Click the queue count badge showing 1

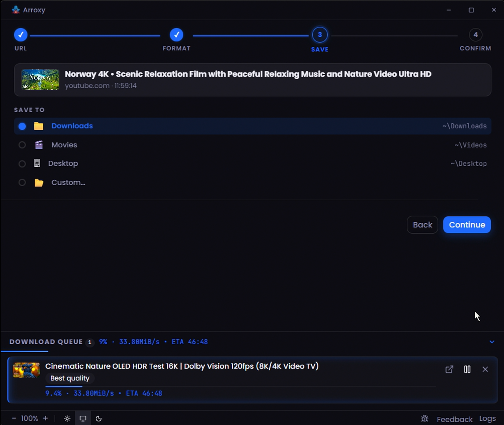[90, 342]
